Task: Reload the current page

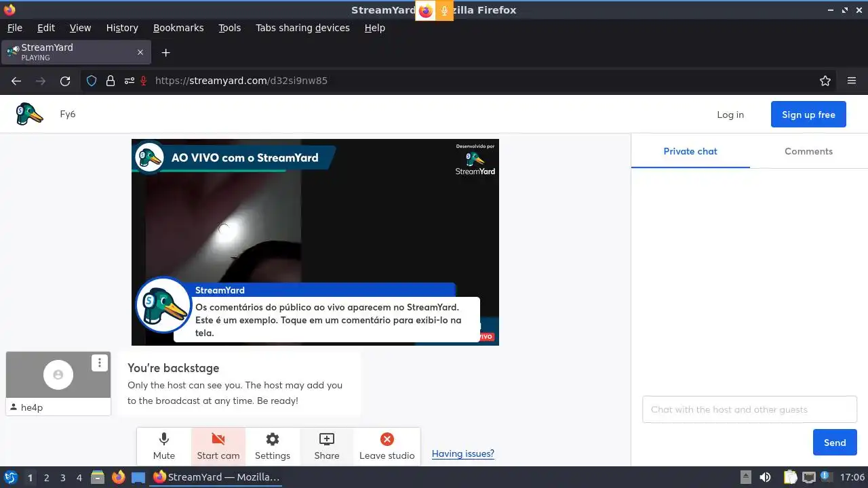Action: click(x=65, y=81)
